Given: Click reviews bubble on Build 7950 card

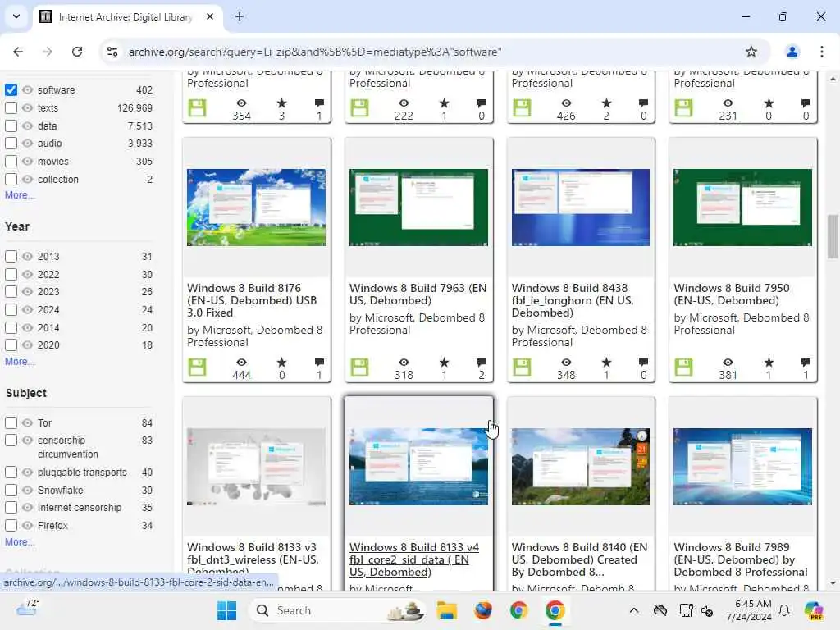Looking at the screenshot, I should (806, 363).
